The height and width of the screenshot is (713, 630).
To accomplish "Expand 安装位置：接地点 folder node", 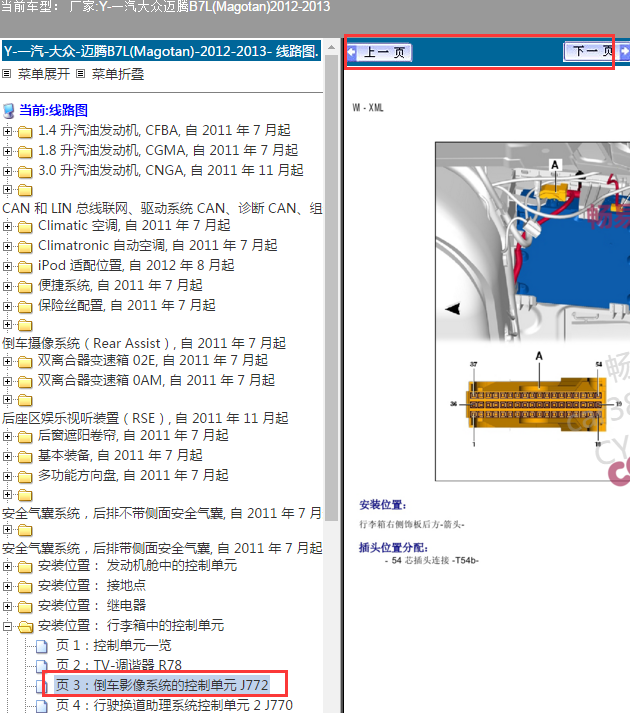I will click(x=7, y=587).
